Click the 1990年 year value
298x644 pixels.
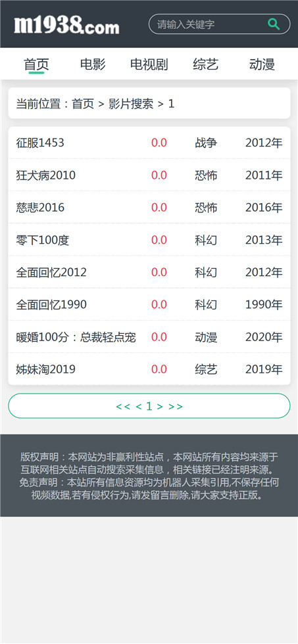pos(264,304)
